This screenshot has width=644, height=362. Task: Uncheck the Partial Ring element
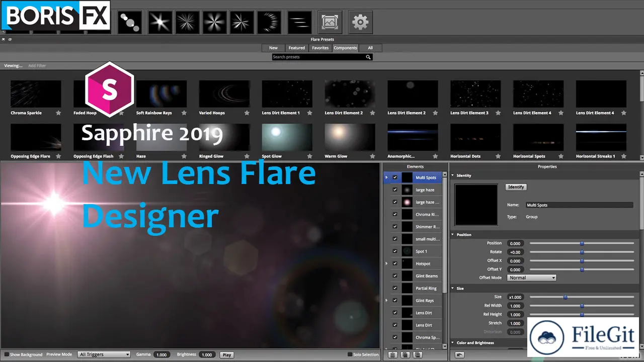[395, 288]
